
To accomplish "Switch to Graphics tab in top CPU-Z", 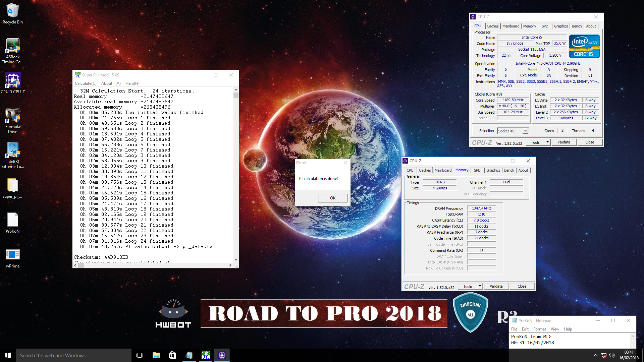I will click(x=561, y=26).
